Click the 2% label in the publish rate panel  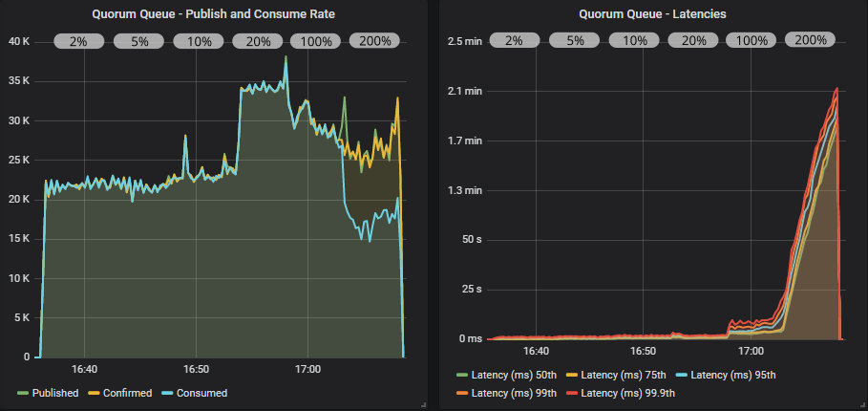coord(78,41)
